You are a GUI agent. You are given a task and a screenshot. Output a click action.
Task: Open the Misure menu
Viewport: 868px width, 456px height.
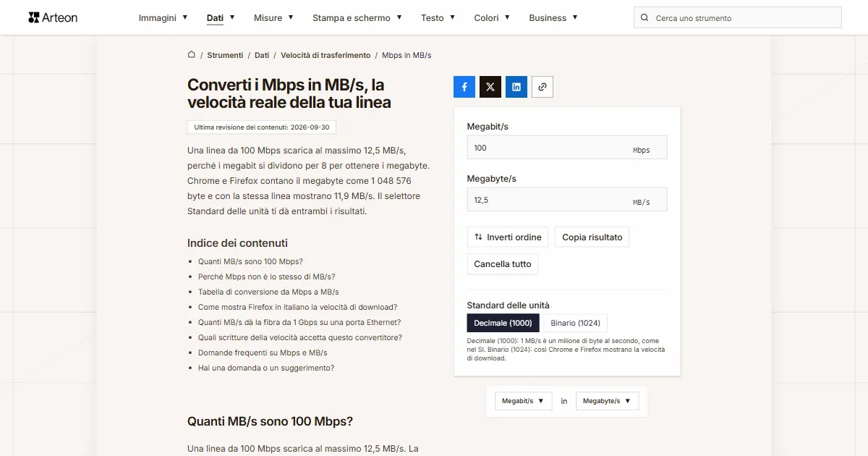273,17
